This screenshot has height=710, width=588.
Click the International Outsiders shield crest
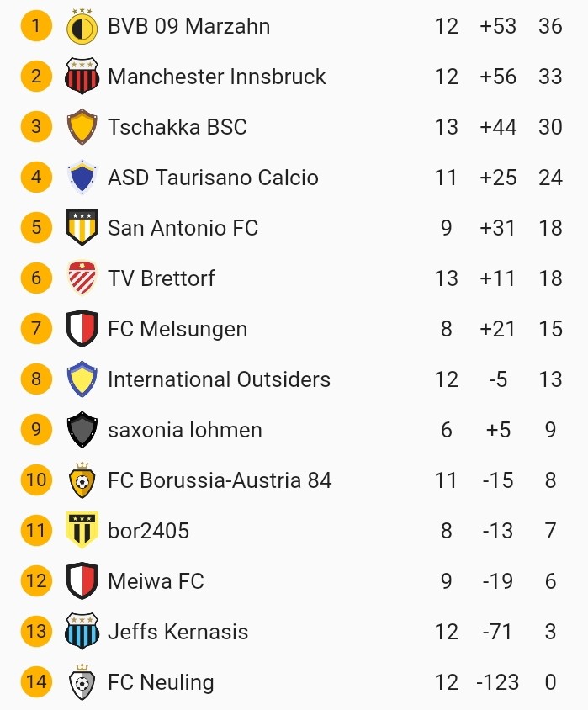pos(82,379)
